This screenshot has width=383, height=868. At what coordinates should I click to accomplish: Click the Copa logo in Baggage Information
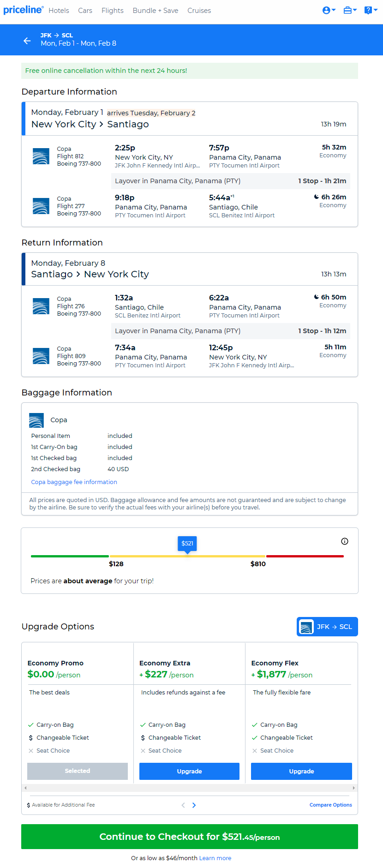point(36,420)
